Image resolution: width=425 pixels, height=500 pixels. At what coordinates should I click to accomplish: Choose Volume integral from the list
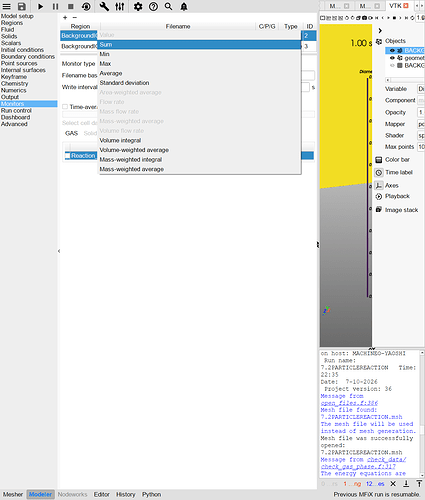point(120,140)
